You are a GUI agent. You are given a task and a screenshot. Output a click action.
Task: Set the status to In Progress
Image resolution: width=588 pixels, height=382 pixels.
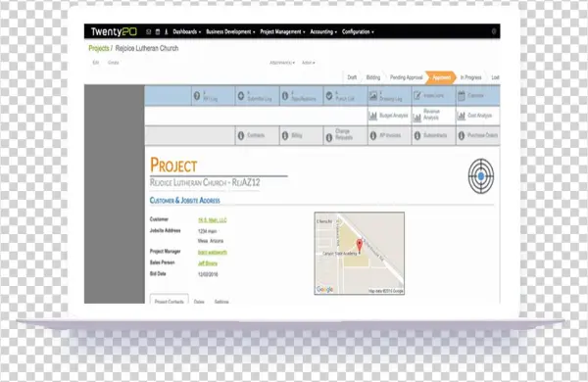[470, 77]
